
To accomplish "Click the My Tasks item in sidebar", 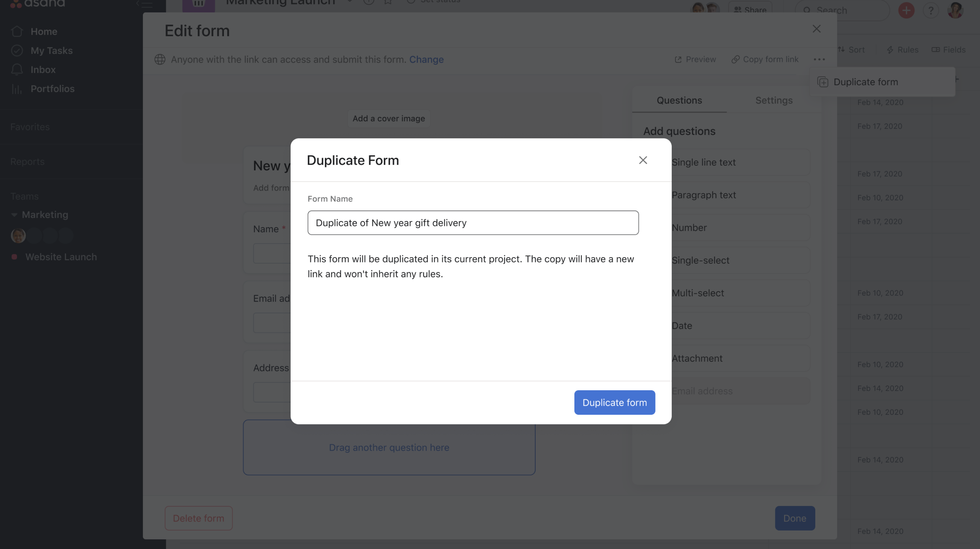I will click(x=51, y=51).
